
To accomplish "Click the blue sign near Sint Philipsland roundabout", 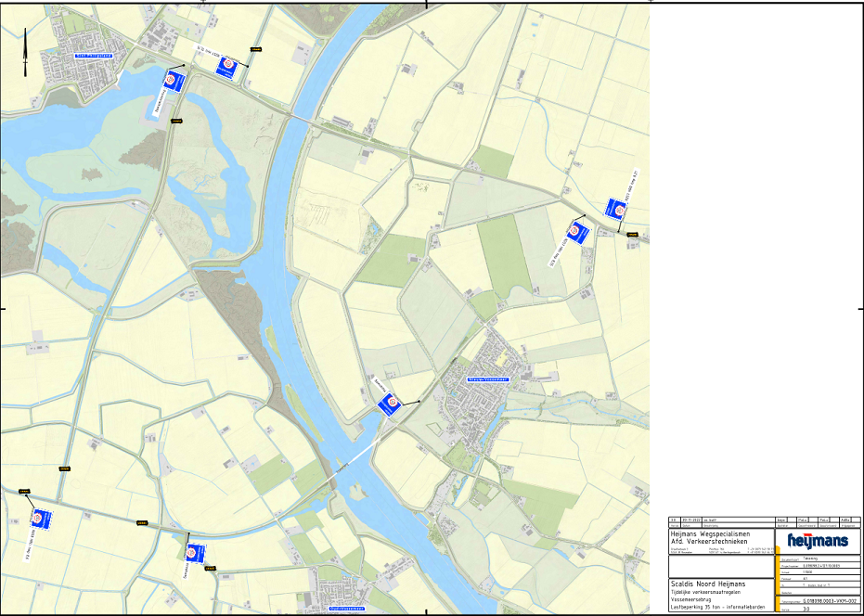I will tap(174, 81).
